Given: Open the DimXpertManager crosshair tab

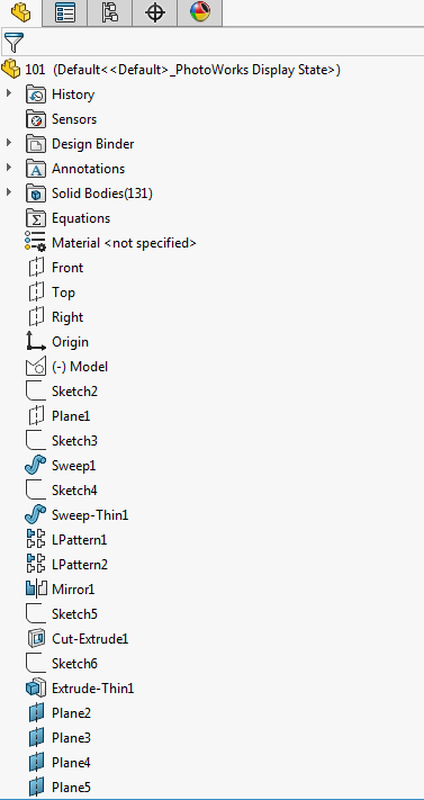Looking at the screenshot, I should (x=155, y=13).
